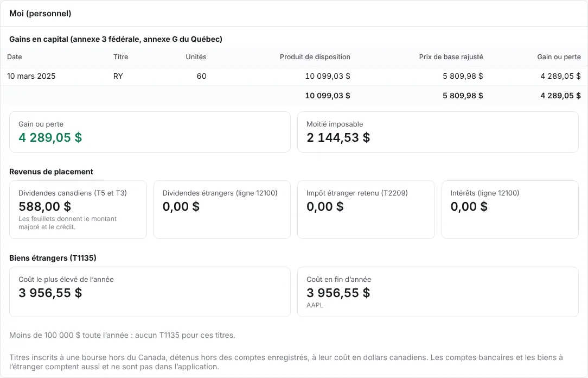Click the Impôt étranger retenu (T2209) card

point(366,210)
